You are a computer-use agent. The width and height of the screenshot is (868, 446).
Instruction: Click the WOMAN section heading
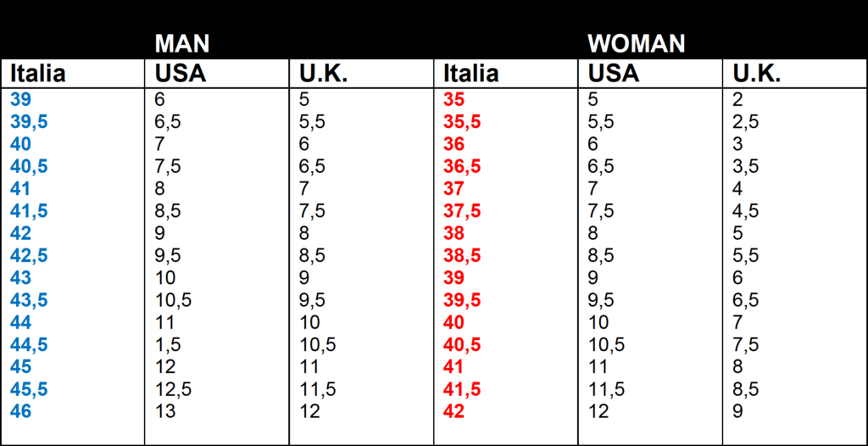tap(636, 43)
